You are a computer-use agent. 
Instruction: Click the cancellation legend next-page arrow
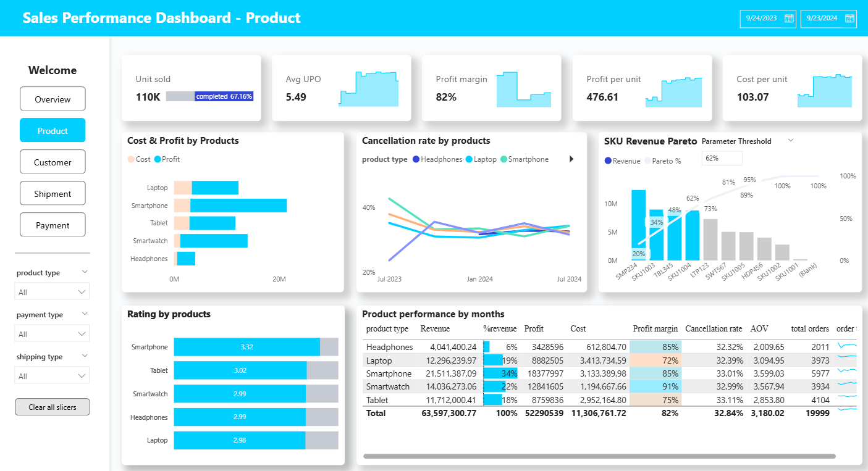[571, 159]
